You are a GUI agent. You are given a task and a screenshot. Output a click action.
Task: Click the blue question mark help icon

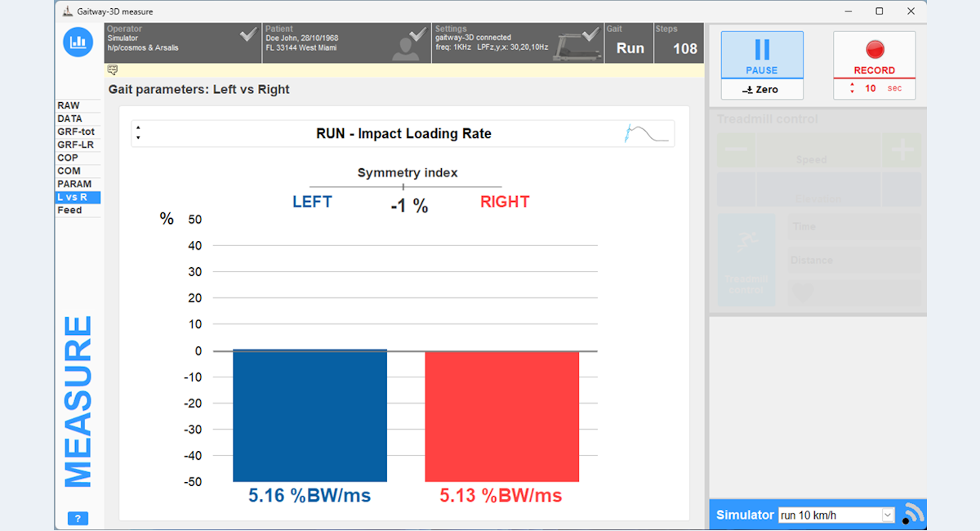pyautogui.click(x=78, y=519)
